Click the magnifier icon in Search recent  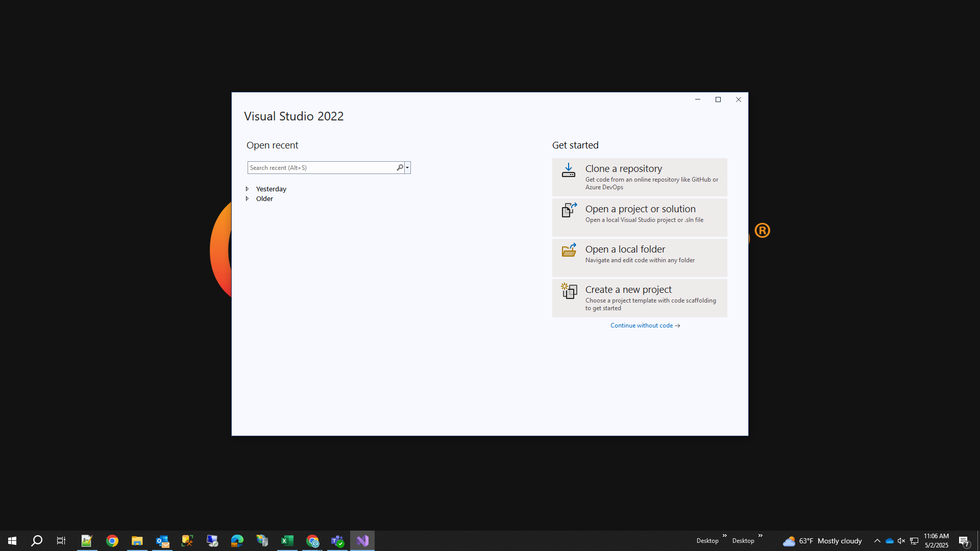pyautogui.click(x=400, y=167)
